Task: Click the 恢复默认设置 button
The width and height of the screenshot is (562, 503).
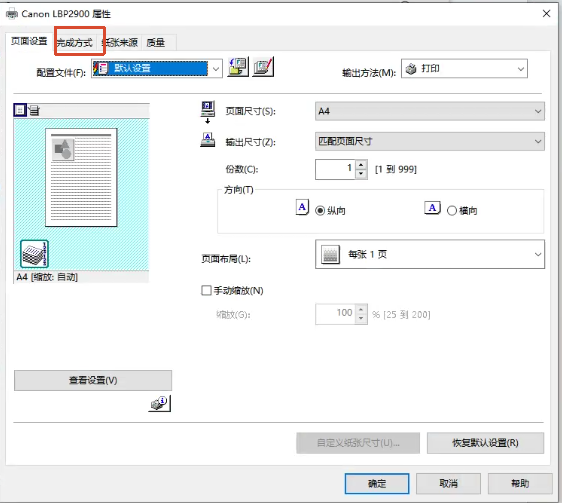Action: (485, 443)
